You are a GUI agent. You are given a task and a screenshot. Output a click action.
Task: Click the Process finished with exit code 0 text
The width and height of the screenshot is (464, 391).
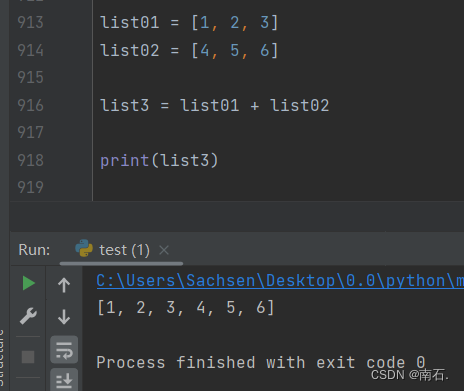[261, 362]
